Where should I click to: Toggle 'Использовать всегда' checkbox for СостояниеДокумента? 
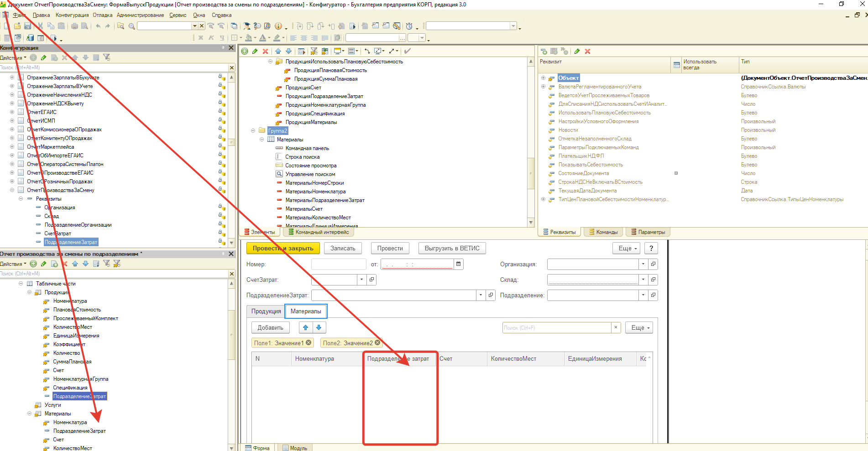pos(676,173)
